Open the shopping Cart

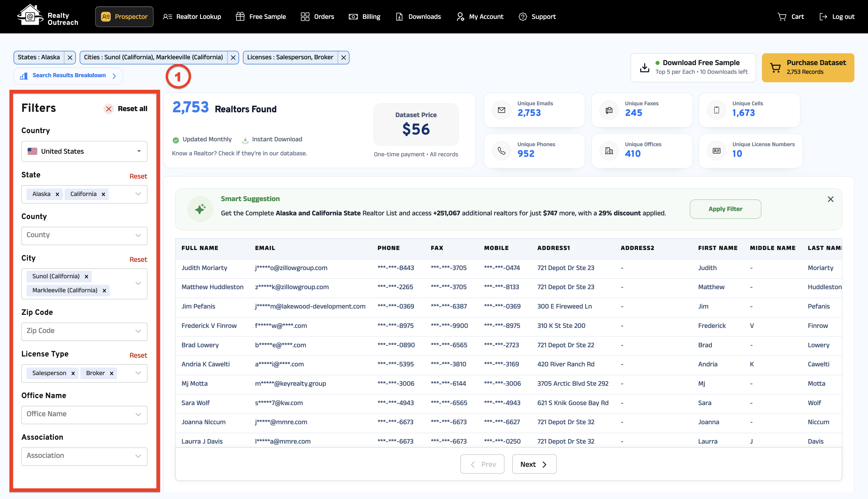(790, 16)
